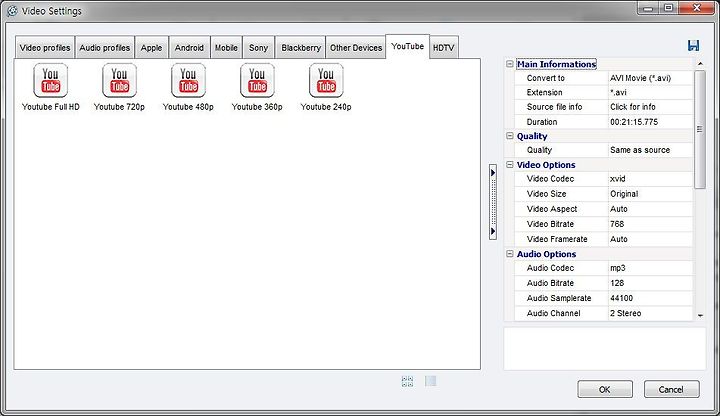
Task: Close the Video Settings window
Action: click(x=696, y=8)
